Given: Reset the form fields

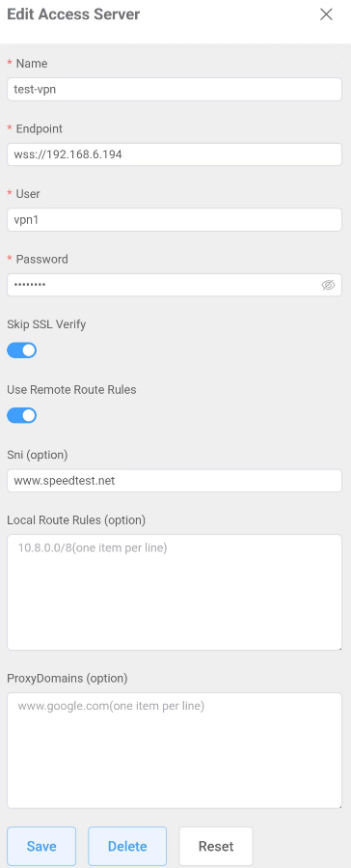Looking at the screenshot, I should 216,846.
